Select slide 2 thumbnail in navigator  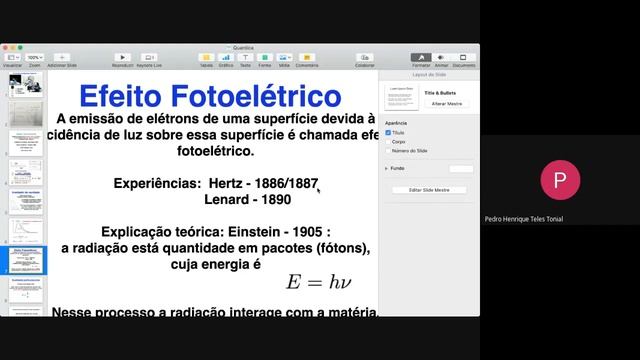[x=26, y=114]
